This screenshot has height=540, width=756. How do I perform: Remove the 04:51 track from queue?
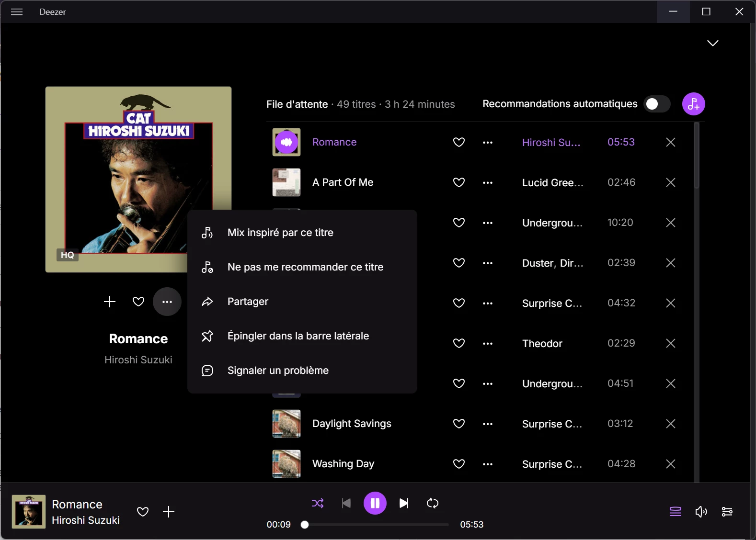click(671, 383)
